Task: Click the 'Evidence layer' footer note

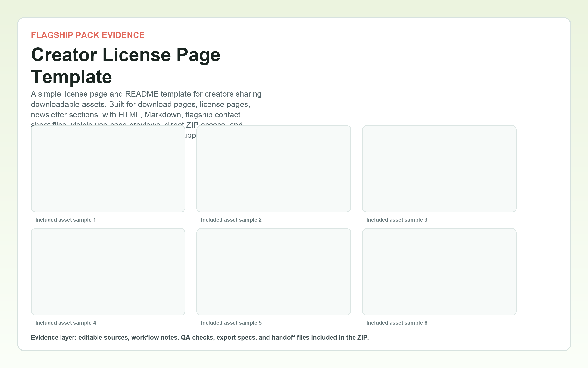Action: coord(200,337)
